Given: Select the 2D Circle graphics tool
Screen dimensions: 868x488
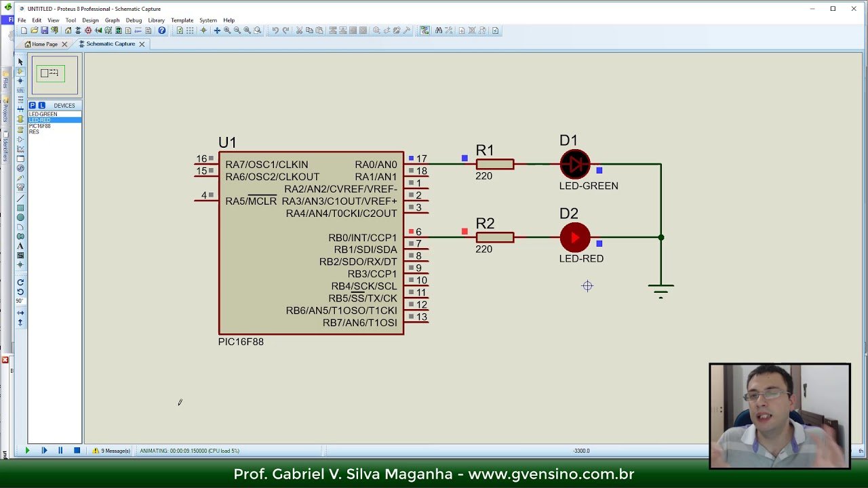Looking at the screenshot, I should pyautogui.click(x=20, y=217).
